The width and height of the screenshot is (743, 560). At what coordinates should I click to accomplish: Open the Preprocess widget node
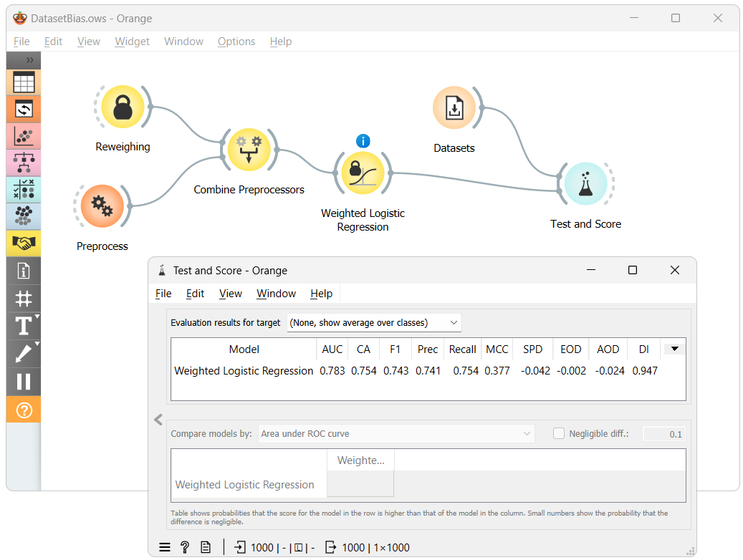point(102,206)
